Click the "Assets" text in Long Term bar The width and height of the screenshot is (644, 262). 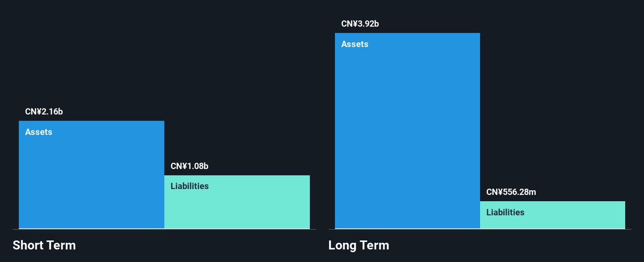[x=355, y=44]
